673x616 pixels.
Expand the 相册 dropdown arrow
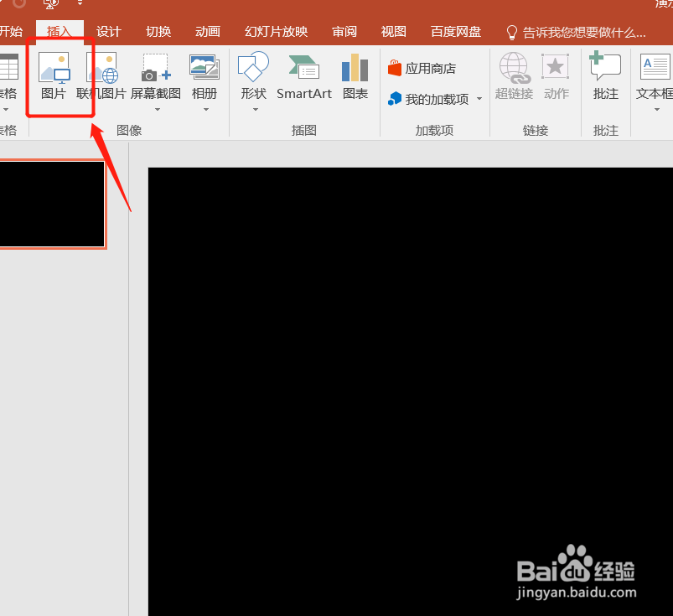[206, 110]
